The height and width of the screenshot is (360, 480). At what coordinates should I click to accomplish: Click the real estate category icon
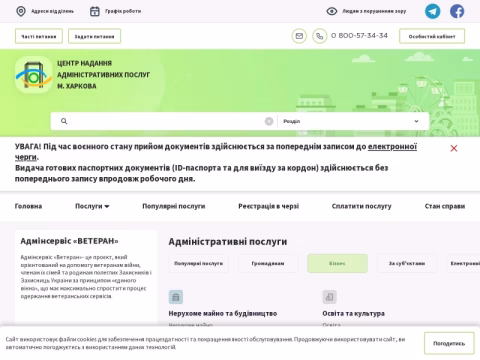[x=176, y=297]
